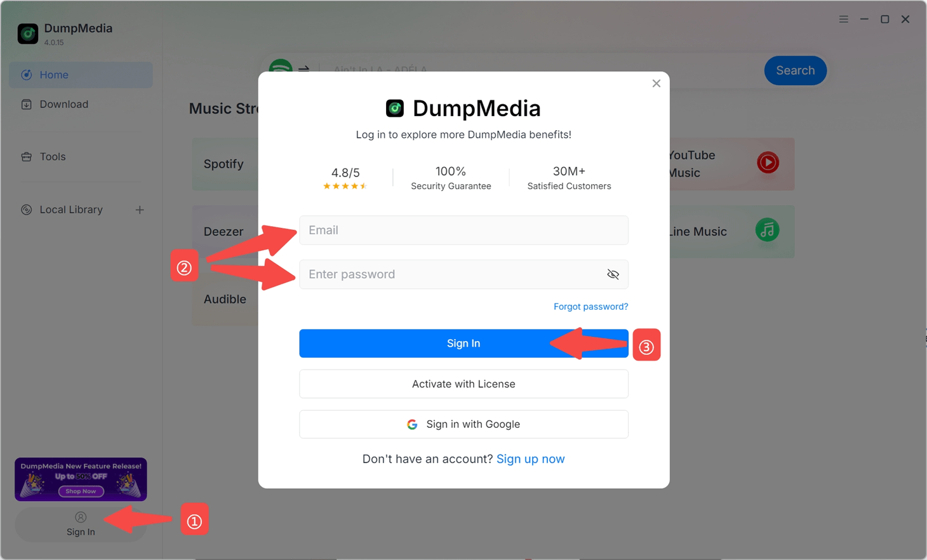Image resolution: width=927 pixels, height=560 pixels.
Task: Click the Forgot password link
Action: coord(590,307)
